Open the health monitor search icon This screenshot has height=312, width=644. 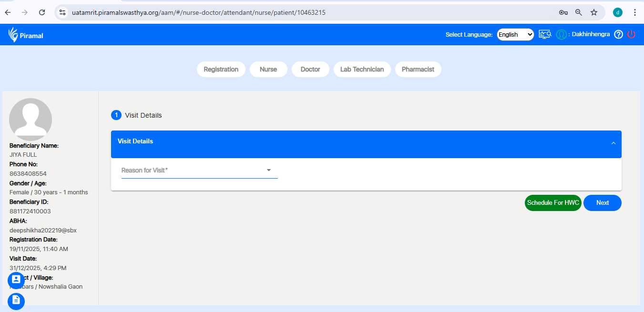(545, 34)
